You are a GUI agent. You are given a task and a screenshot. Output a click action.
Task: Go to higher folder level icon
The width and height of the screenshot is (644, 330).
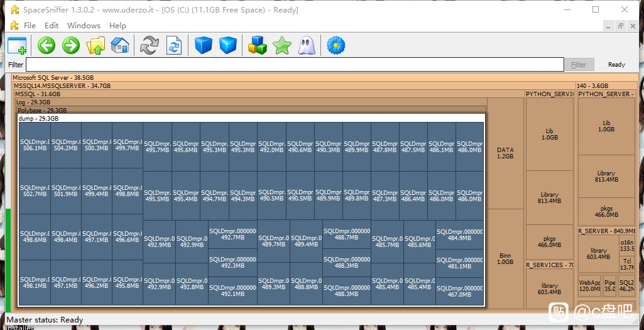click(x=96, y=45)
